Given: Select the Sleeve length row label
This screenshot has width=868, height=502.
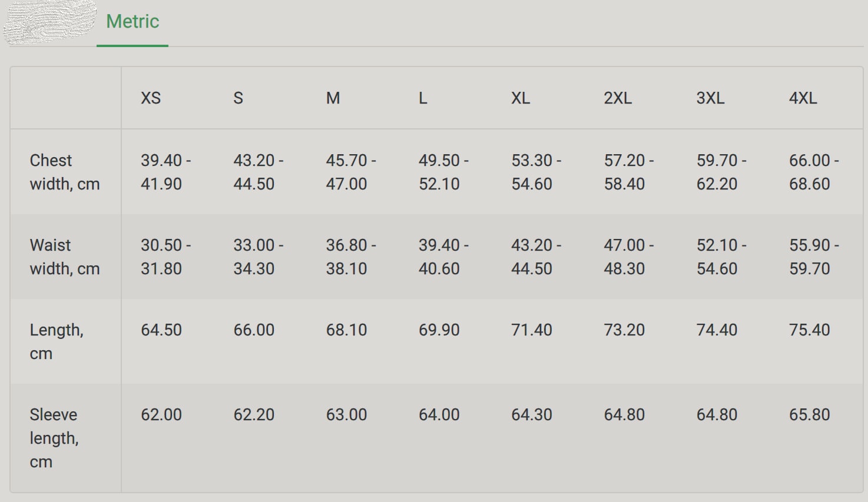Looking at the screenshot, I should (x=54, y=438).
